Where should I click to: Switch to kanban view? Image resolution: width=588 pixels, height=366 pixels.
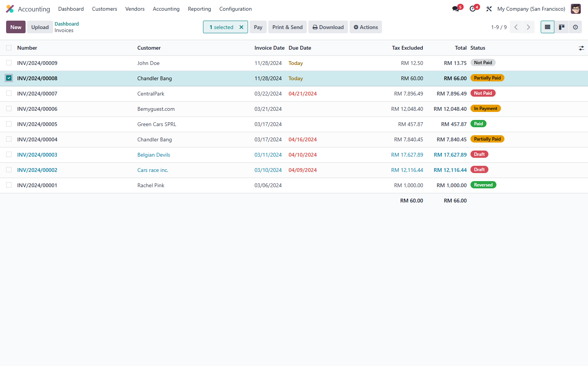(562, 27)
